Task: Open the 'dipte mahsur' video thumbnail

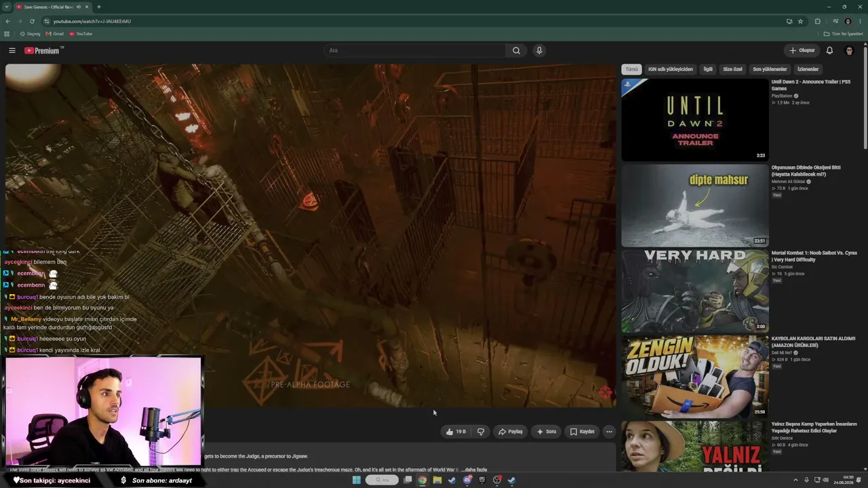Action: click(x=695, y=205)
